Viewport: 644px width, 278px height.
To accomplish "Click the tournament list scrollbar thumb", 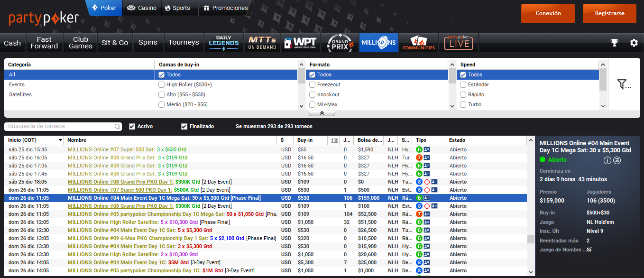I will tap(531, 239).
